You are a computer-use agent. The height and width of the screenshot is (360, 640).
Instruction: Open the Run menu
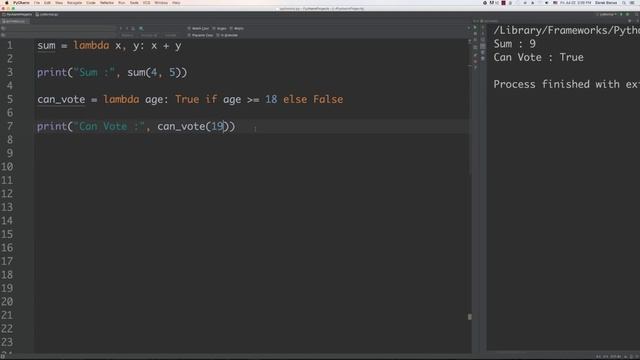(122, 2)
